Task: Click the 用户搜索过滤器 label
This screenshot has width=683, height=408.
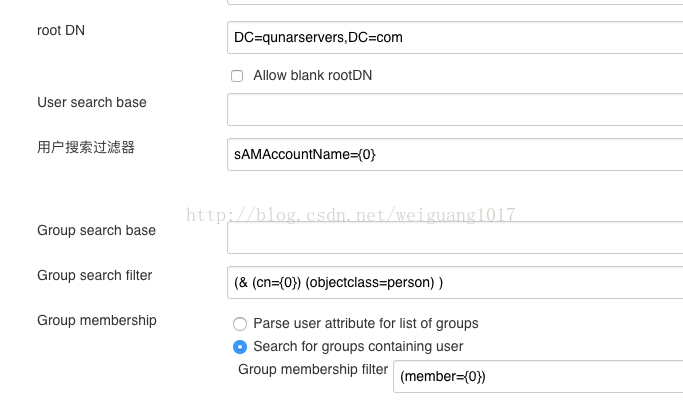Action: pos(86,147)
